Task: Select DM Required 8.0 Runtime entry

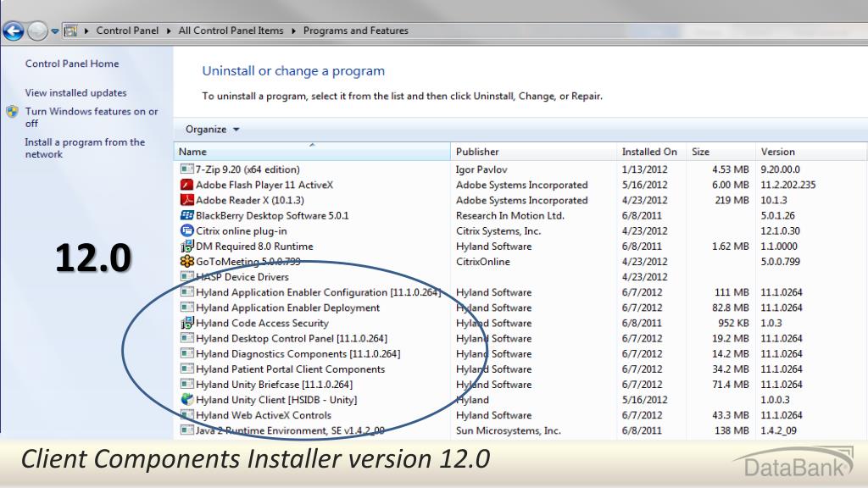Action: click(254, 247)
